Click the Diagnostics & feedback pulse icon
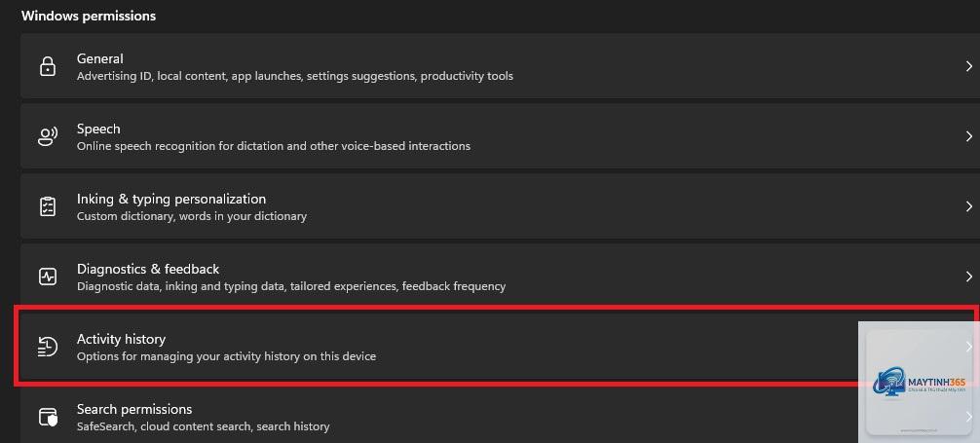980x443 pixels. tap(48, 277)
